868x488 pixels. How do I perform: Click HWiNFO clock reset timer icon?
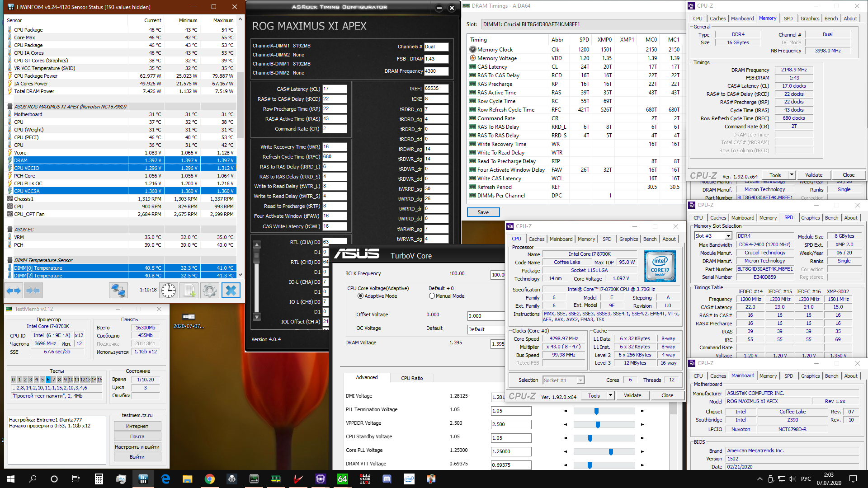pyautogui.click(x=169, y=291)
